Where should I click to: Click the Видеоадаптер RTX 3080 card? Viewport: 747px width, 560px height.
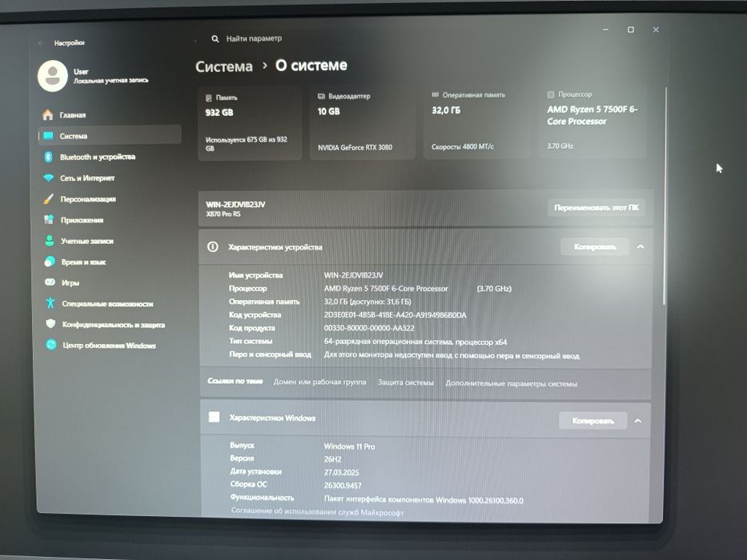(x=363, y=122)
